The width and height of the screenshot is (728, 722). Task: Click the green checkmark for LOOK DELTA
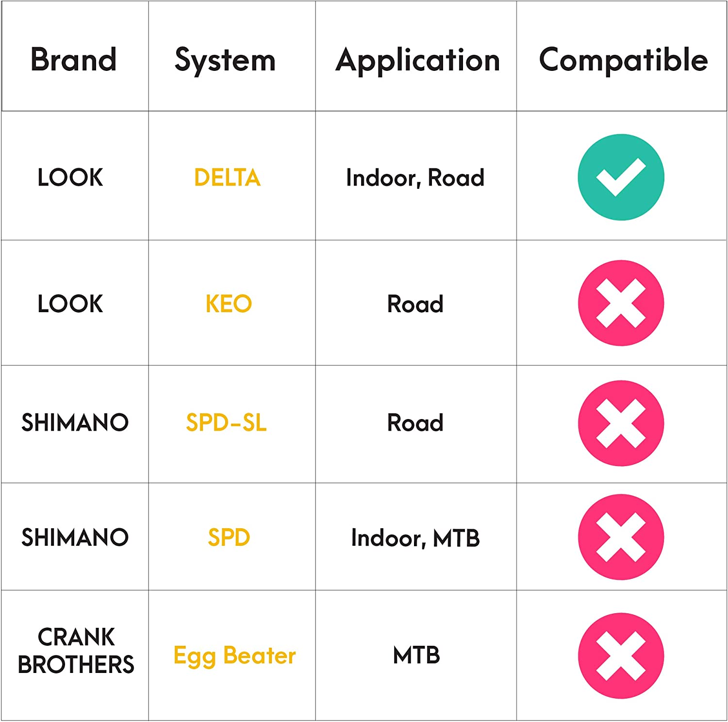[x=621, y=177]
